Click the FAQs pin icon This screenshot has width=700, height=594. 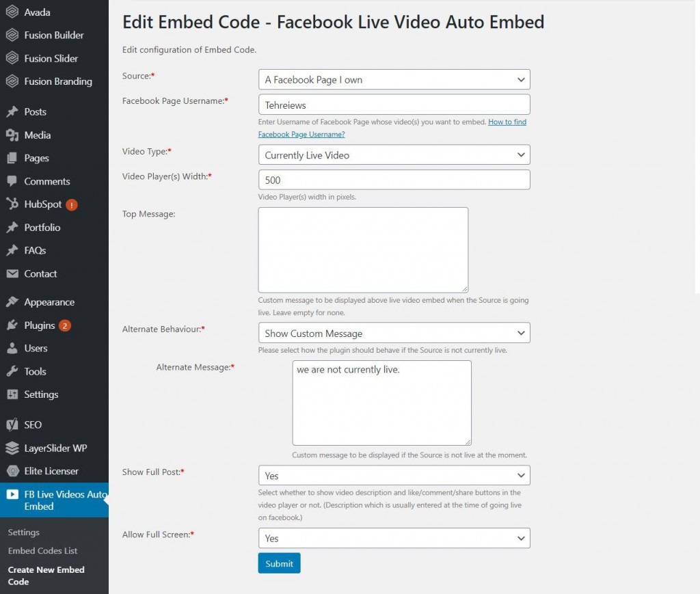click(12, 250)
